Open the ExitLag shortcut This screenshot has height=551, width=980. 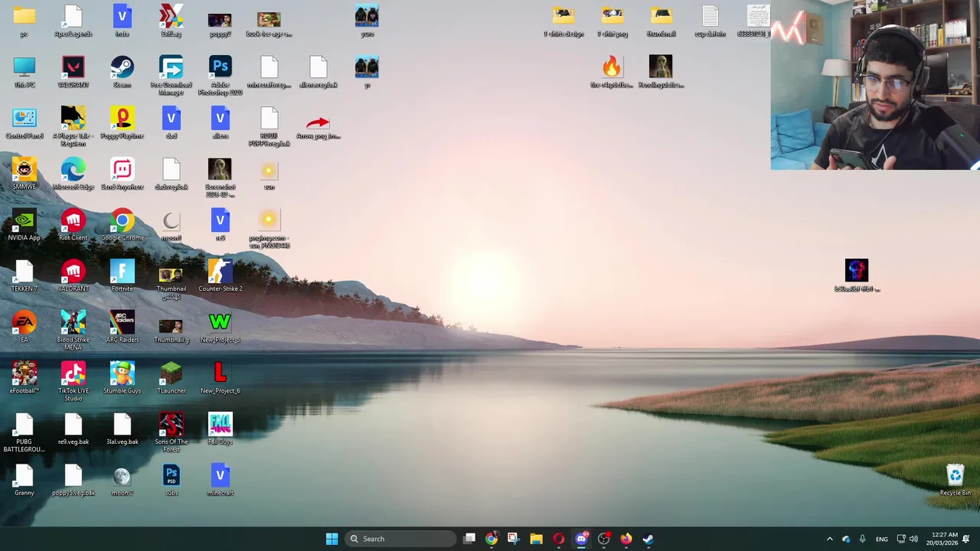[x=171, y=21]
